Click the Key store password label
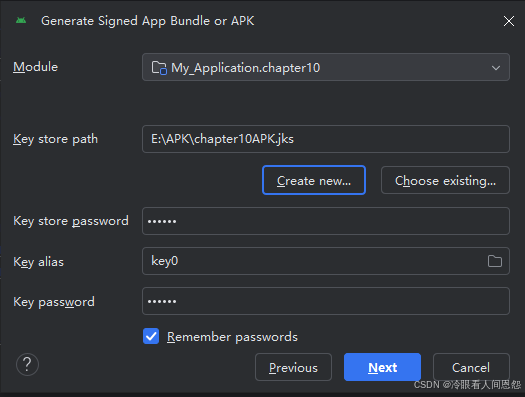This screenshot has height=397, width=525. tap(71, 221)
